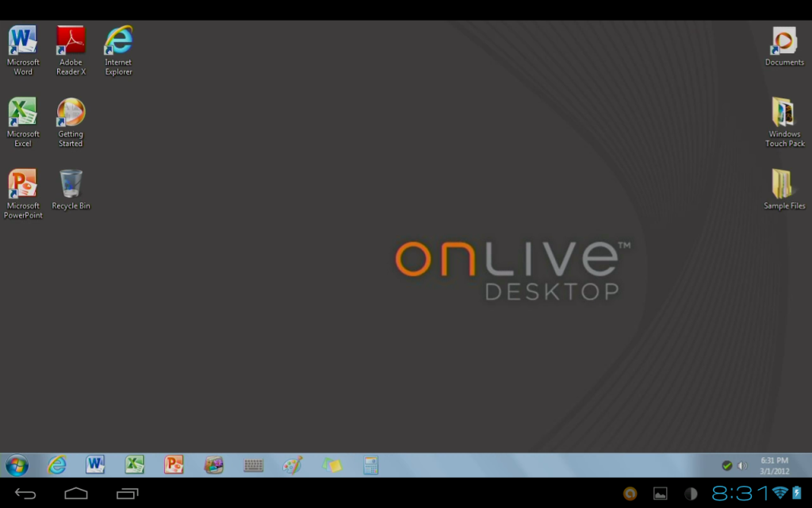Viewport: 812px width, 508px height.
Task: Open the Windows Touch Pack folder
Action: point(784,122)
